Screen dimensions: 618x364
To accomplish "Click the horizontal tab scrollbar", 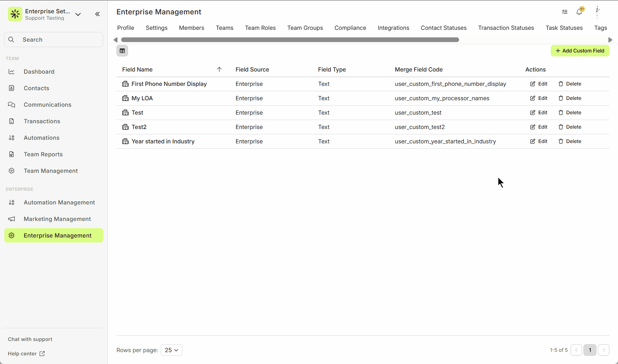I will [290, 40].
